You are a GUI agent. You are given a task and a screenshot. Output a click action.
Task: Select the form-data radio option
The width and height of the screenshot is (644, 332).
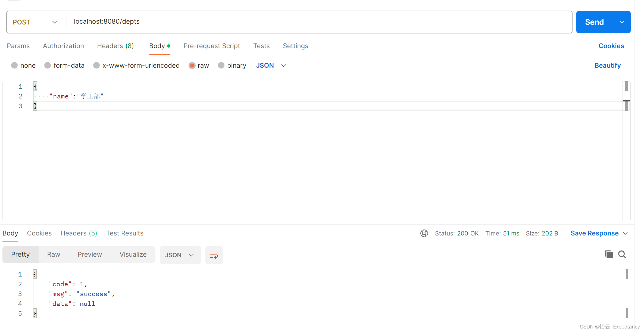[x=48, y=66]
